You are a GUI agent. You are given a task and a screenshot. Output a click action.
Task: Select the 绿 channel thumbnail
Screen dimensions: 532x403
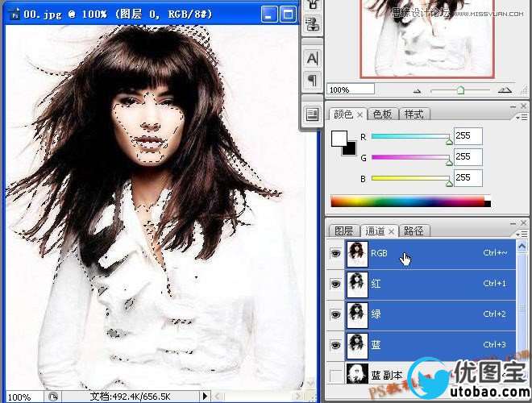[x=357, y=315]
